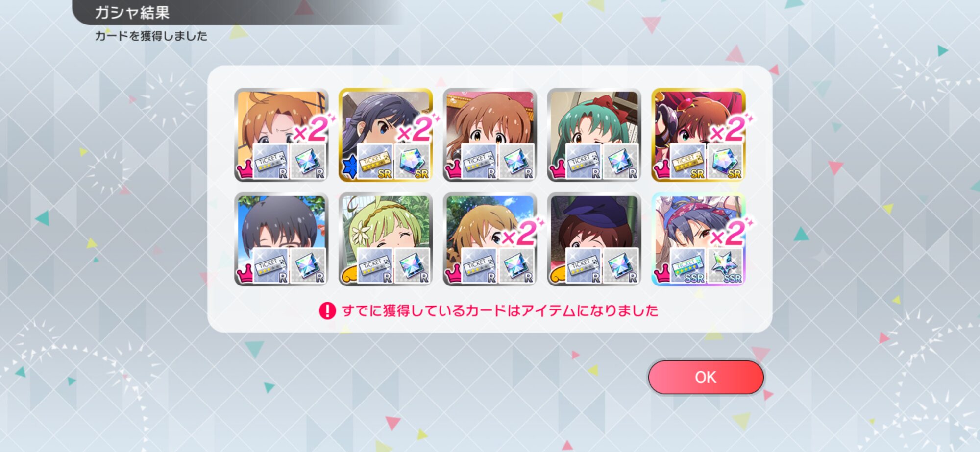Open the green-haired girl with red bow card
This screenshot has width=980, height=452.
point(594,135)
